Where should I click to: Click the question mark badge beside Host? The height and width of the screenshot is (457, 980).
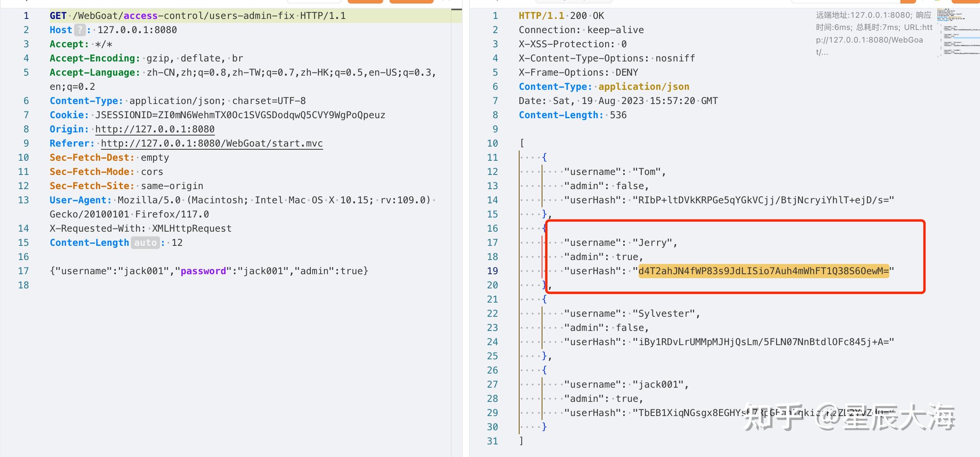[80, 30]
